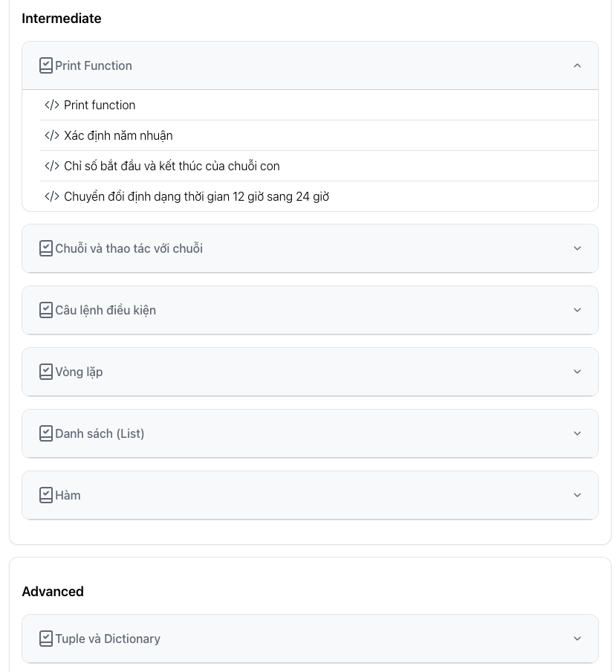Open the Xác định năm nhuận exercise

click(x=118, y=135)
